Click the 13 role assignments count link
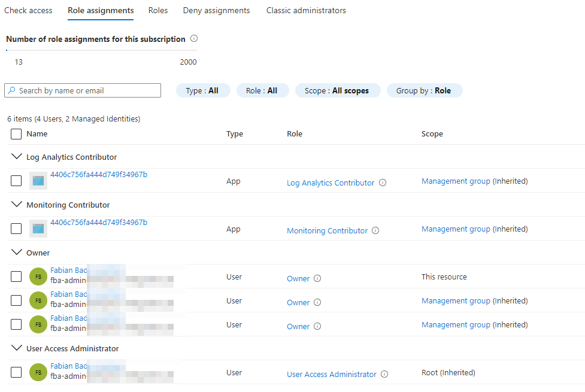The image size is (585, 392). click(19, 62)
